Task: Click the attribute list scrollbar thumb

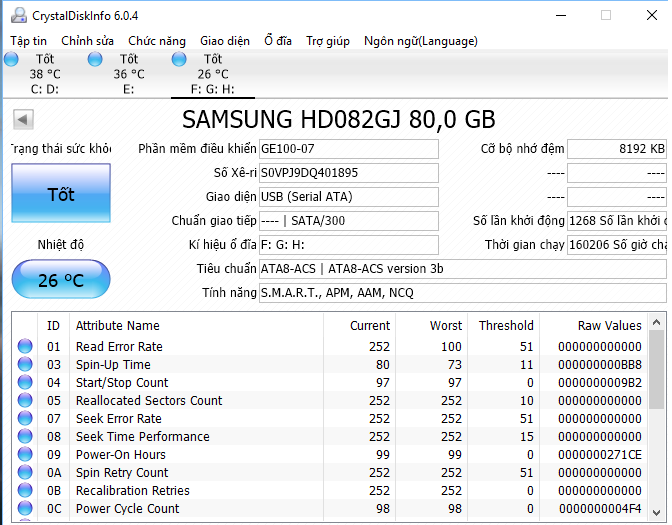Action: (x=657, y=369)
